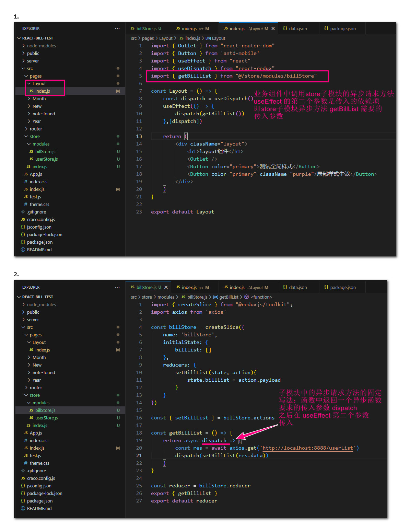Click the localhost:8888/userList URL in screenshot 2
This screenshot has height=532, width=410.
point(308,448)
